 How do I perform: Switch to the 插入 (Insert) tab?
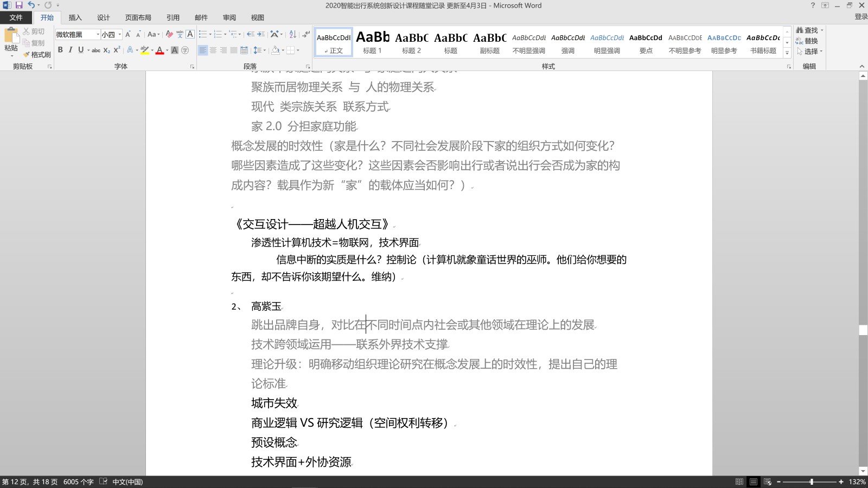pos(75,17)
